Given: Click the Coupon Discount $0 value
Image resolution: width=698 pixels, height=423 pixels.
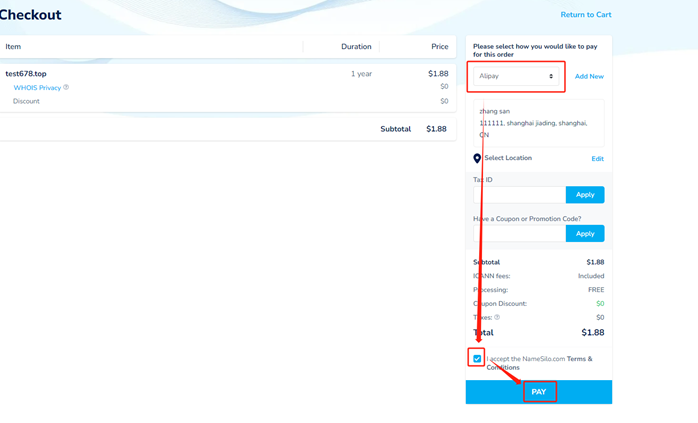Looking at the screenshot, I should [600, 304].
